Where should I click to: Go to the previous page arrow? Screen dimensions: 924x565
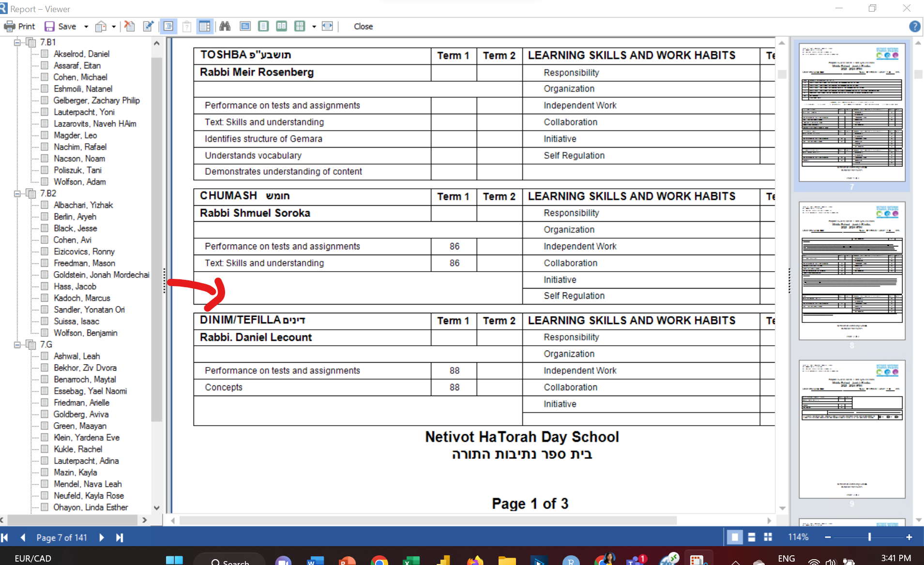pyautogui.click(x=23, y=537)
